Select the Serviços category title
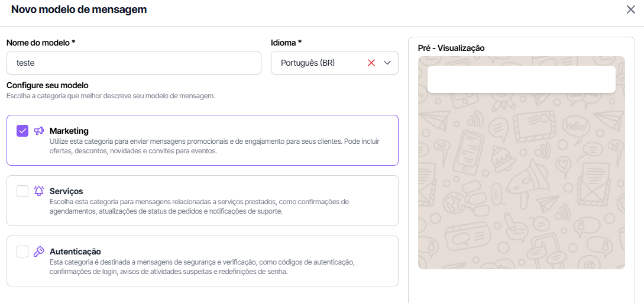 (x=66, y=191)
